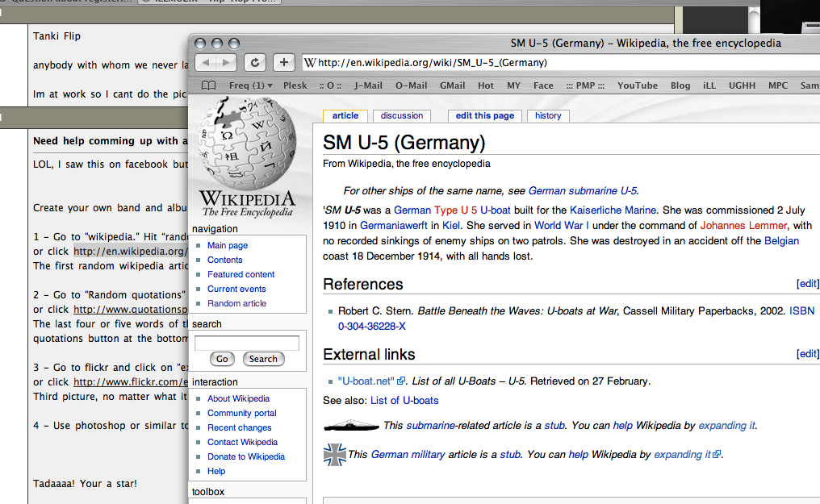View the history tab
The height and width of the screenshot is (504, 820).
tap(548, 116)
